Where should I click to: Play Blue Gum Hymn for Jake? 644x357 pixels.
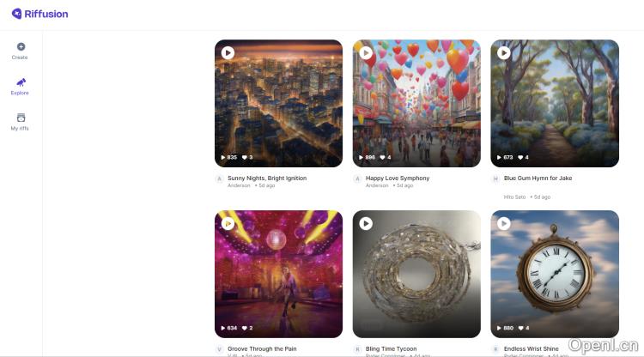pyautogui.click(x=503, y=52)
